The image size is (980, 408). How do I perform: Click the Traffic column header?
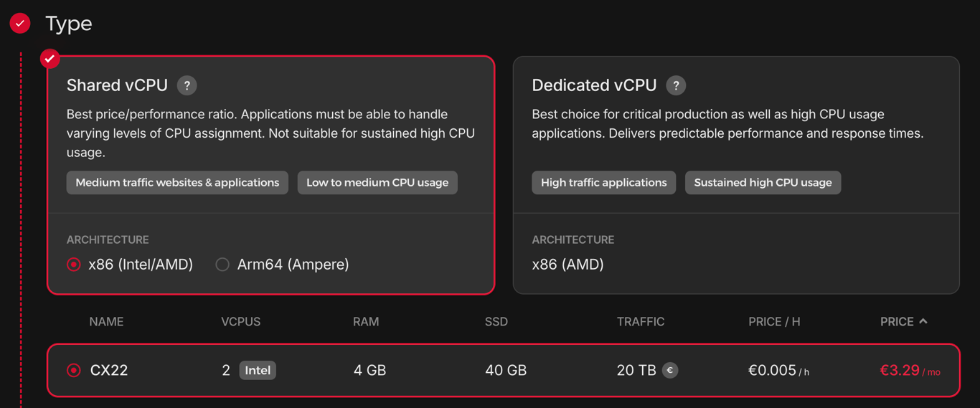(x=641, y=322)
